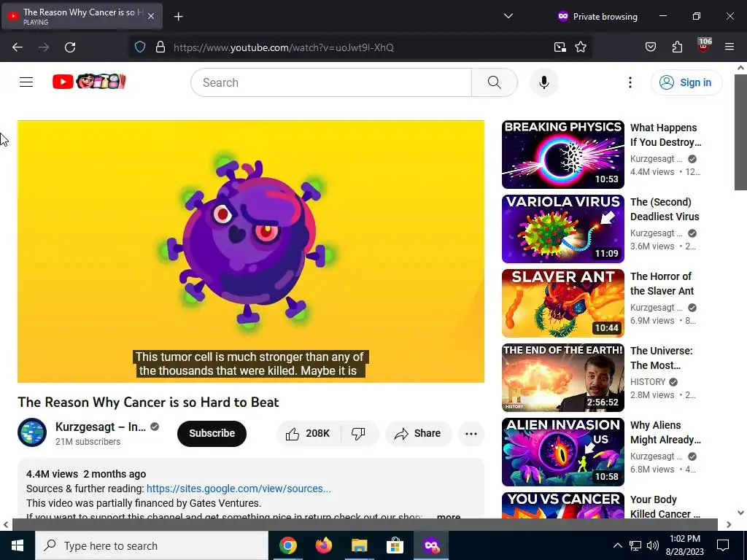Open more actions ellipsis below video

[471, 433]
